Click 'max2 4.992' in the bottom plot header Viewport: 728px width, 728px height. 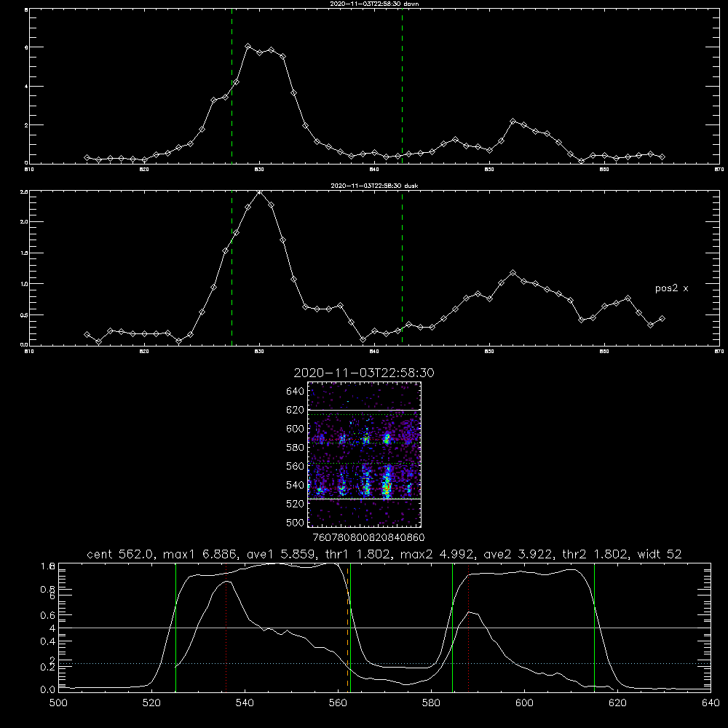(438, 554)
